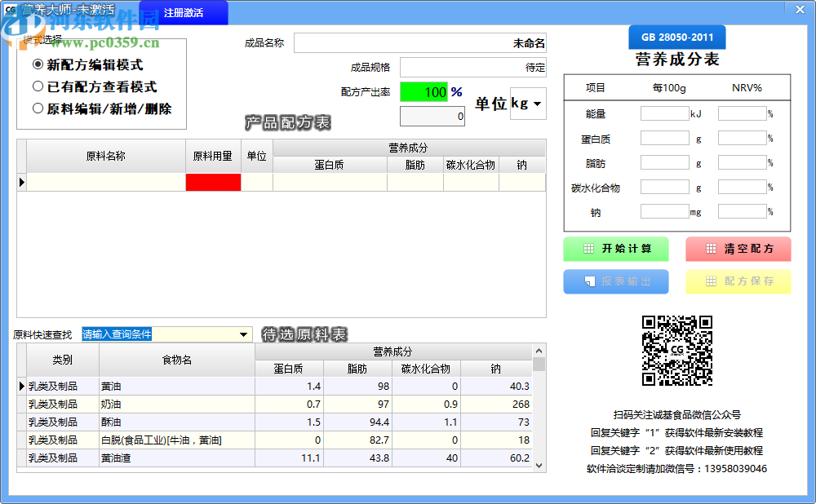Select 新配方编辑模式 radio option

click(38, 64)
